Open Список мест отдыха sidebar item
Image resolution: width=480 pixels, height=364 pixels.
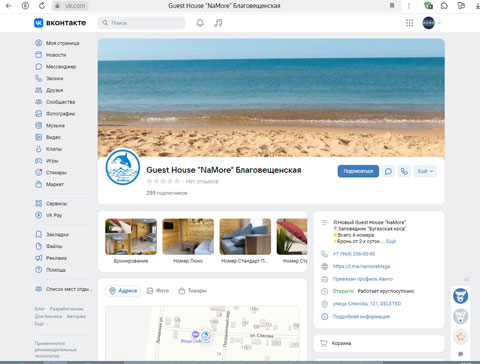[63, 289]
